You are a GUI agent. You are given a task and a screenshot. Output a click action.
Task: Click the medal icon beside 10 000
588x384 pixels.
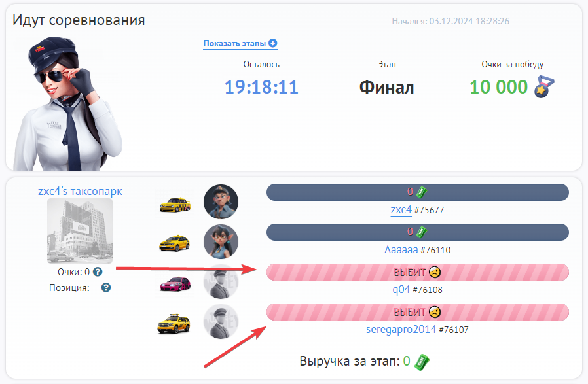pos(545,86)
